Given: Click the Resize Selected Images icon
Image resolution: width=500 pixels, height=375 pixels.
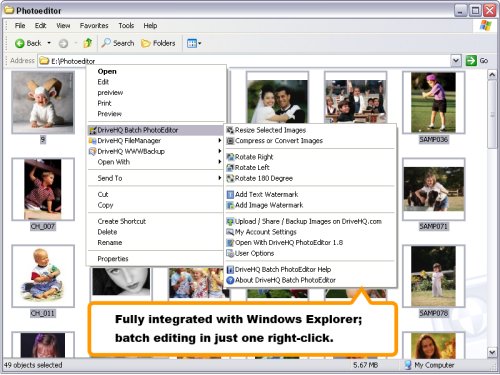Looking at the screenshot, I should point(230,130).
